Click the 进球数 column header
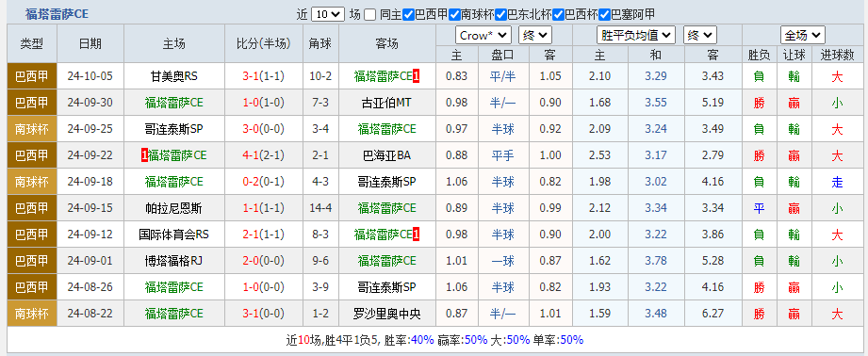Image resolution: width=868 pixels, height=356 pixels. coord(837,55)
